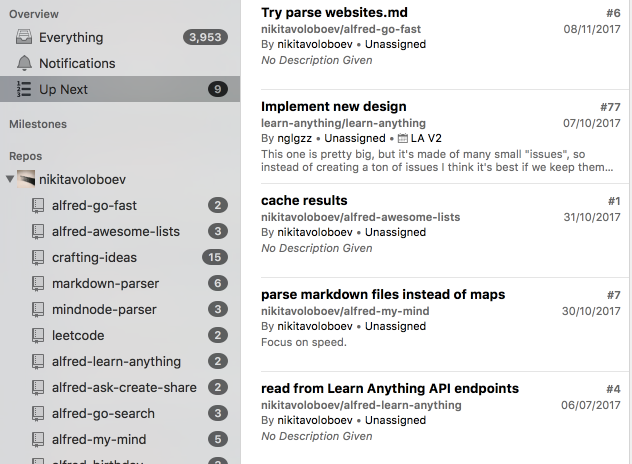Click the nikitavoloboev/alfred-awesome-lists repo path
This screenshot has height=464, width=632.
(360, 217)
